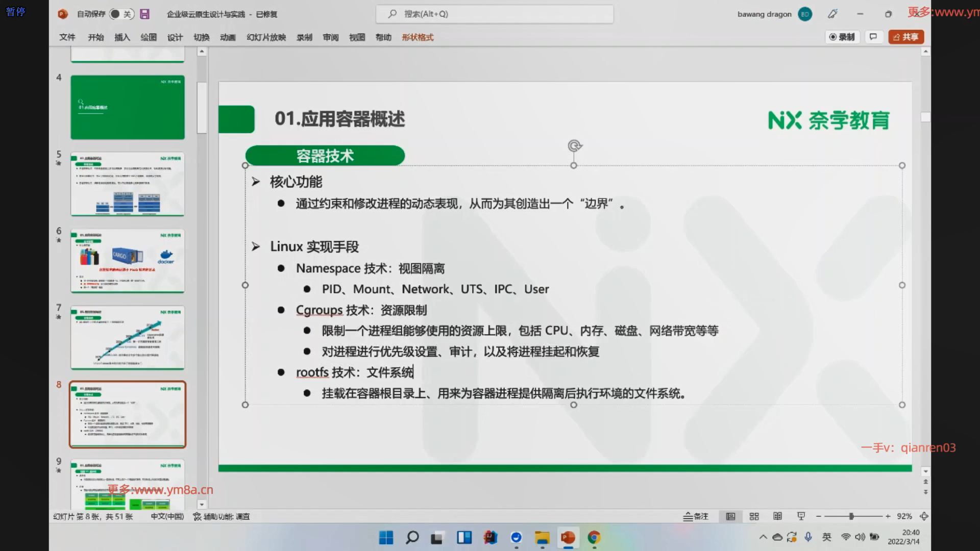Viewport: 980px width, 551px height.
Task: Click fit slide to window icon
Action: 924,516
